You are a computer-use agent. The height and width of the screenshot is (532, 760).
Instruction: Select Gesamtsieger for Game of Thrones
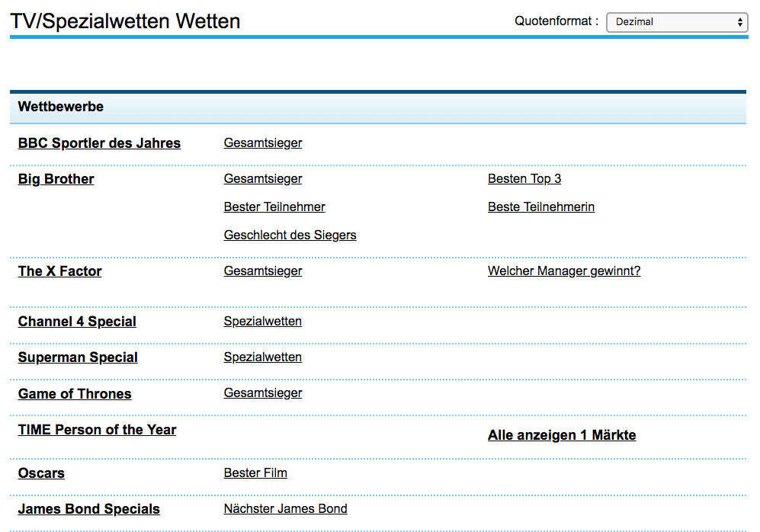(x=263, y=393)
